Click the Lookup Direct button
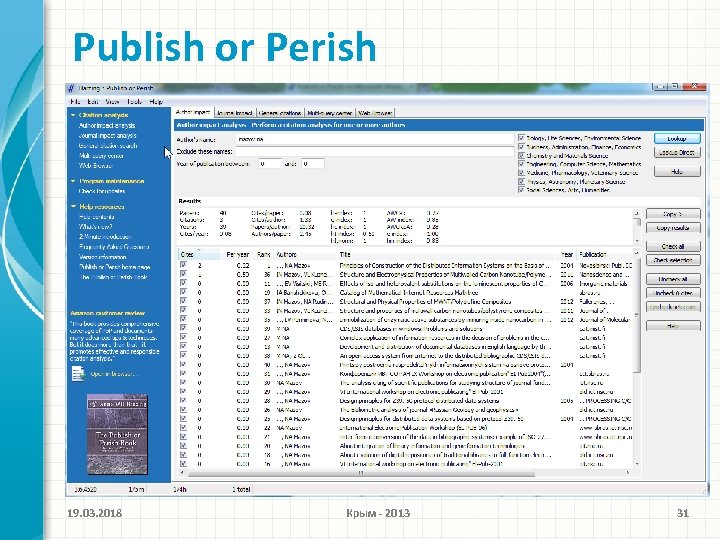Viewport: 720px width, 540px height. (x=677, y=152)
